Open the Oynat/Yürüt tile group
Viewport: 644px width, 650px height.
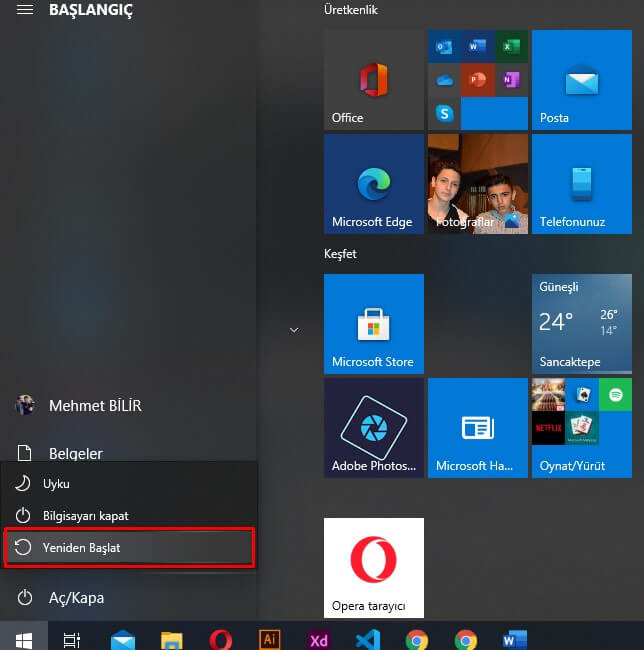coord(582,428)
